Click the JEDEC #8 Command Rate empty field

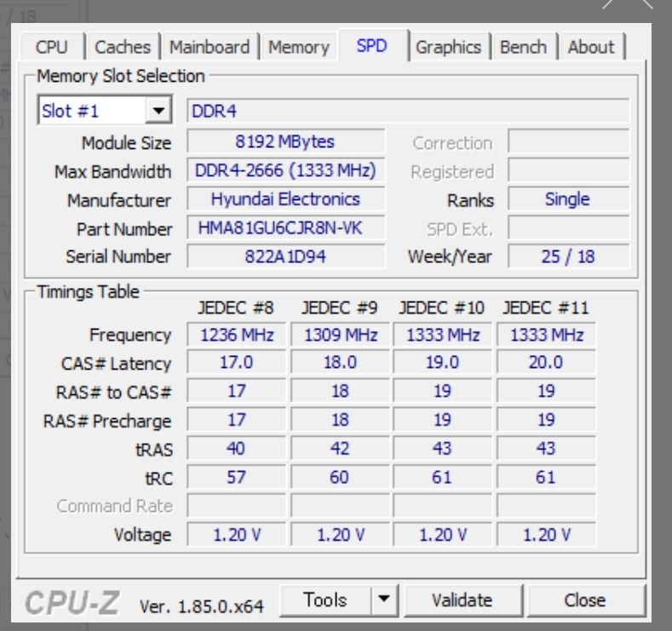[237, 506]
